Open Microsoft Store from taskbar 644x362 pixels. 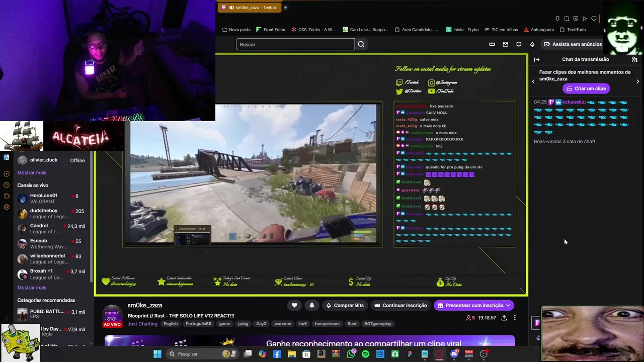tap(306, 354)
